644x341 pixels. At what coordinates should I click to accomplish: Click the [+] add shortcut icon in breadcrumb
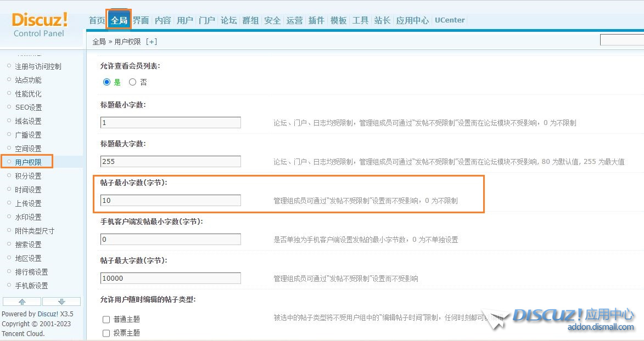coord(152,42)
